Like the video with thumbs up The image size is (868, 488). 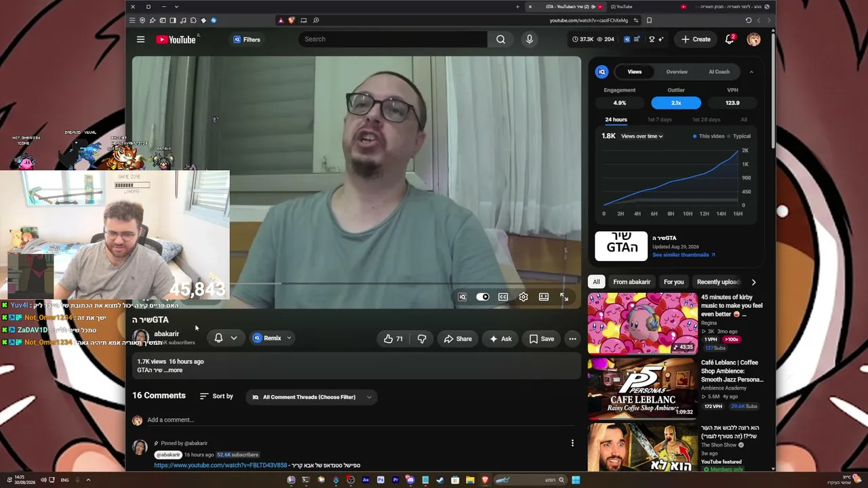coord(393,339)
